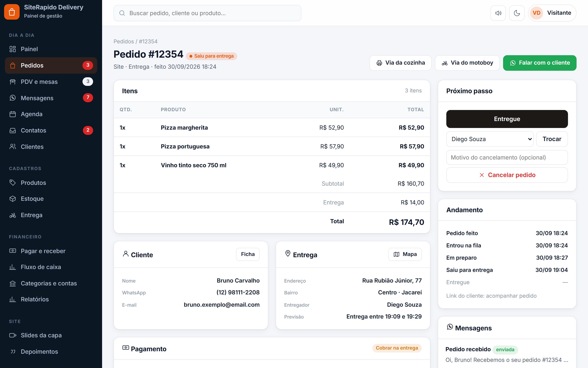Viewport: 588px width, 368px height.
Task: Open Agenda from the sidebar
Action: click(x=51, y=114)
